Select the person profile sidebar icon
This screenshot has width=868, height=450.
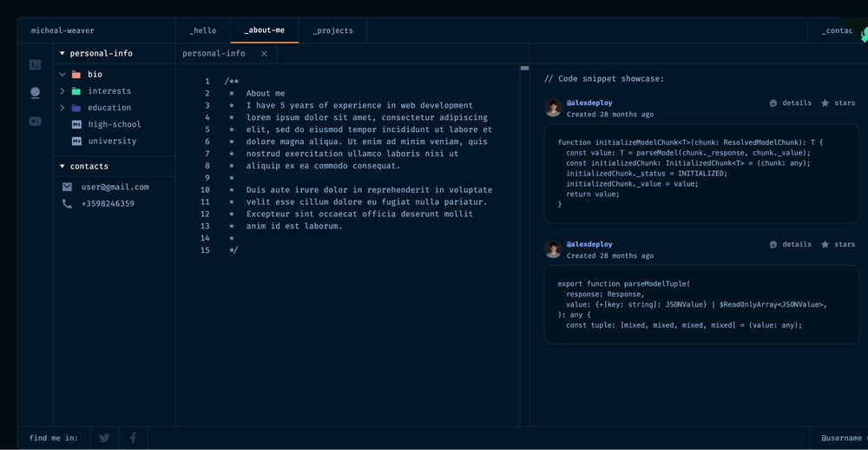pos(35,93)
